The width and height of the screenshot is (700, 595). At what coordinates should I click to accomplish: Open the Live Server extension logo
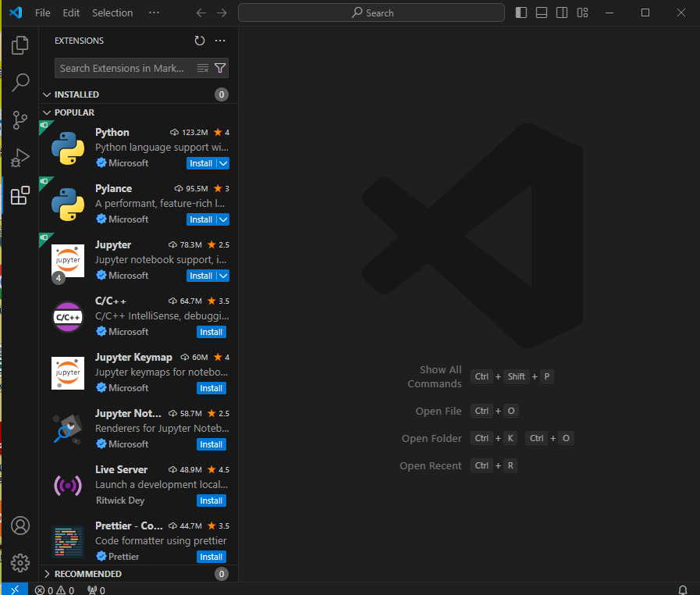(x=68, y=486)
